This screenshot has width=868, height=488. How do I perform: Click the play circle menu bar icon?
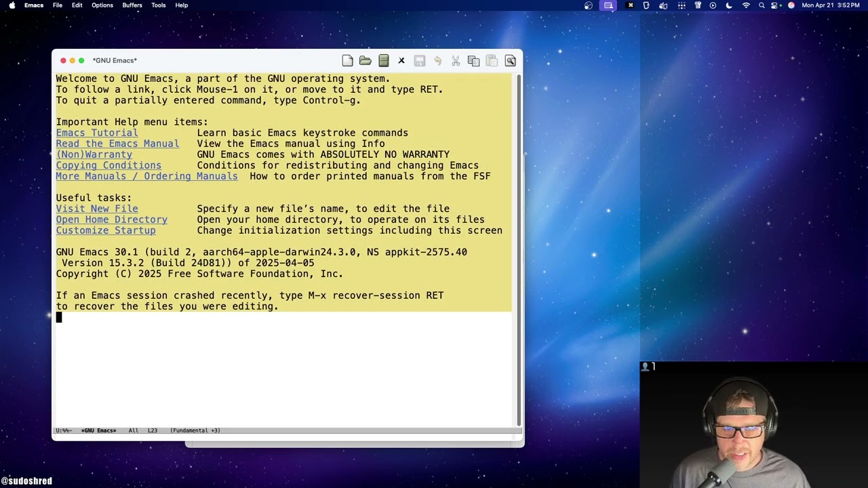tap(713, 5)
